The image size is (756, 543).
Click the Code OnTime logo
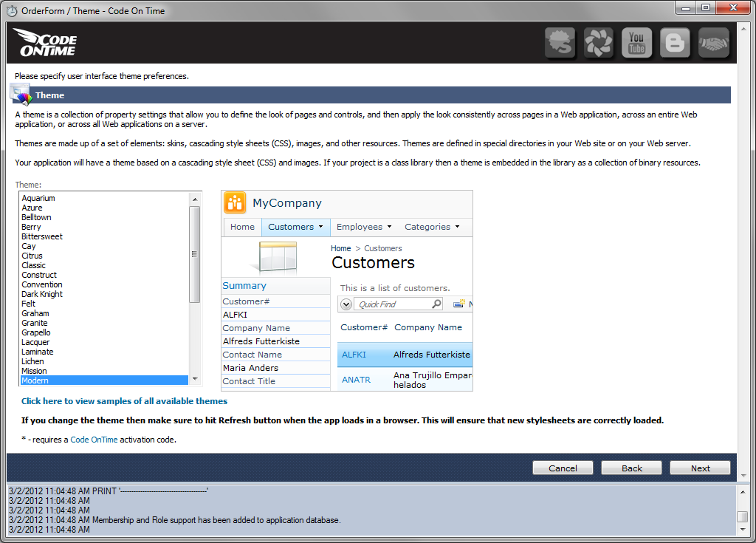46,42
